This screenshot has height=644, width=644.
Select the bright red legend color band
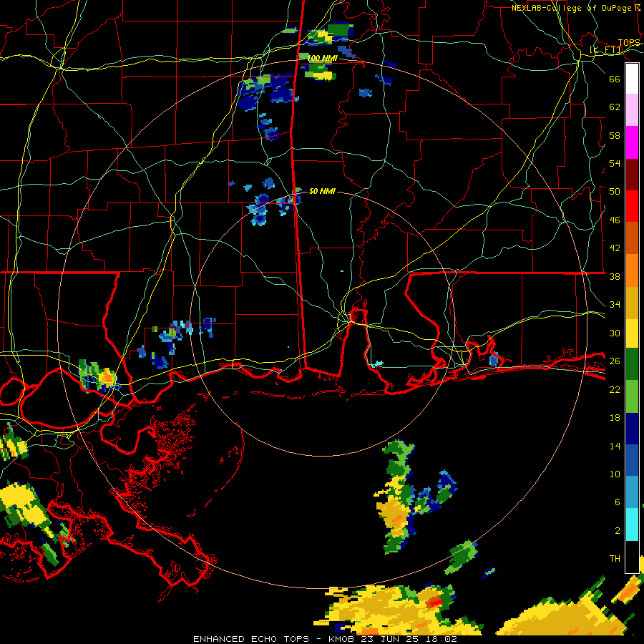[632, 206]
